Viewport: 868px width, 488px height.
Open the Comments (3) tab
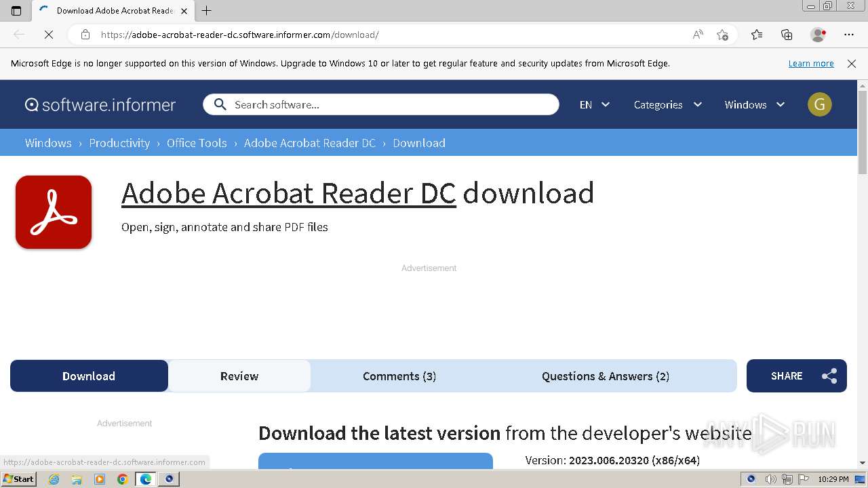point(399,376)
